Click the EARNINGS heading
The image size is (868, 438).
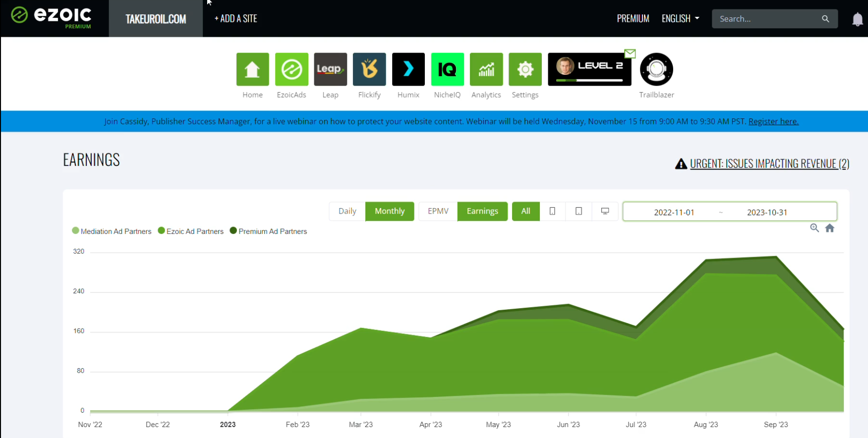pos(91,160)
